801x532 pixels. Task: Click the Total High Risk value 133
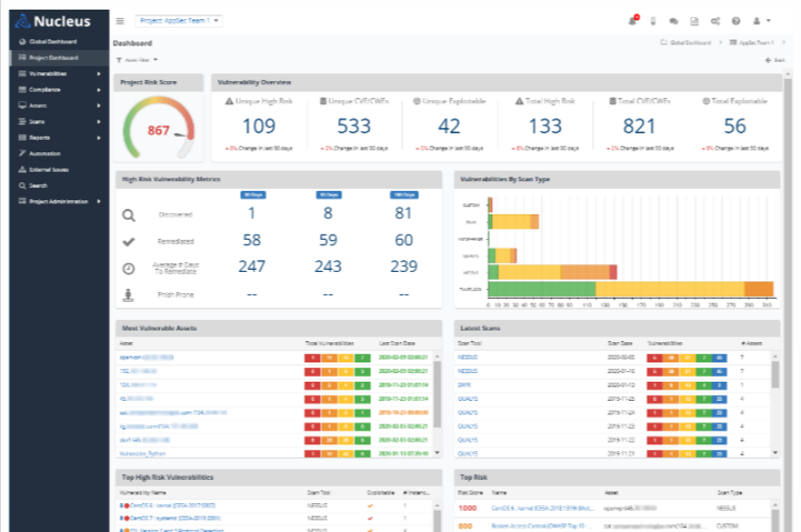(x=545, y=126)
